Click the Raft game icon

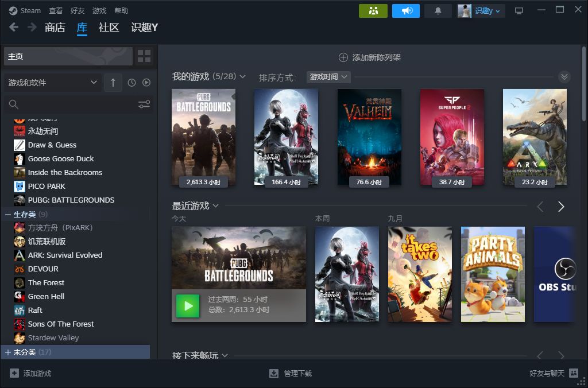coord(20,310)
